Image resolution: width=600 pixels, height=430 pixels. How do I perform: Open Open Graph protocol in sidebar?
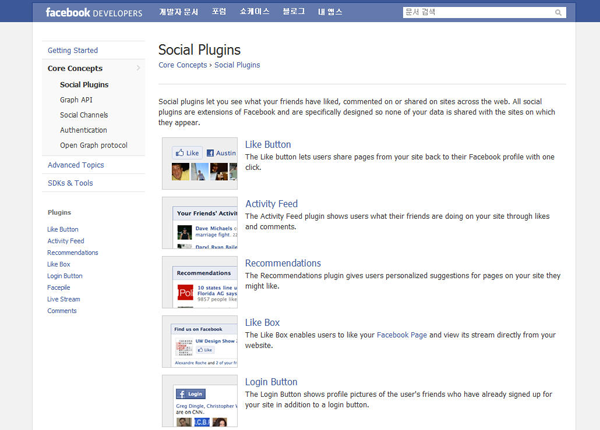pyautogui.click(x=93, y=145)
